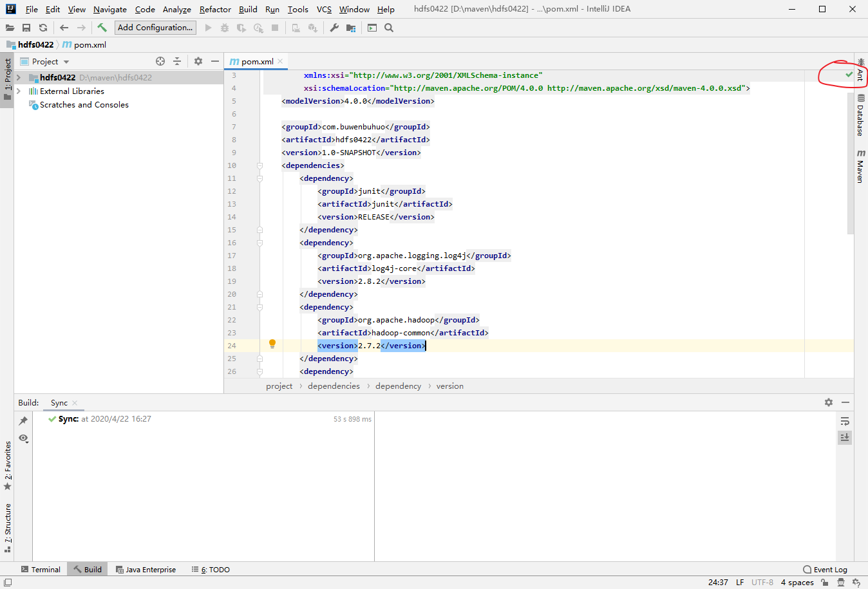Fold the dependency tag at line 11
Image resolution: width=868 pixels, height=589 pixels.
[x=259, y=178]
